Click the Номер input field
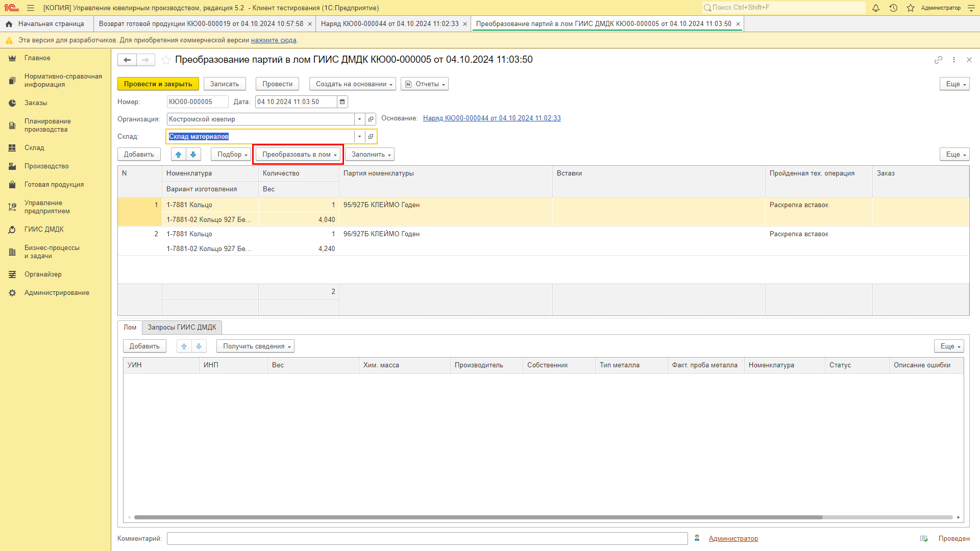This screenshot has height=551, width=980. point(198,102)
